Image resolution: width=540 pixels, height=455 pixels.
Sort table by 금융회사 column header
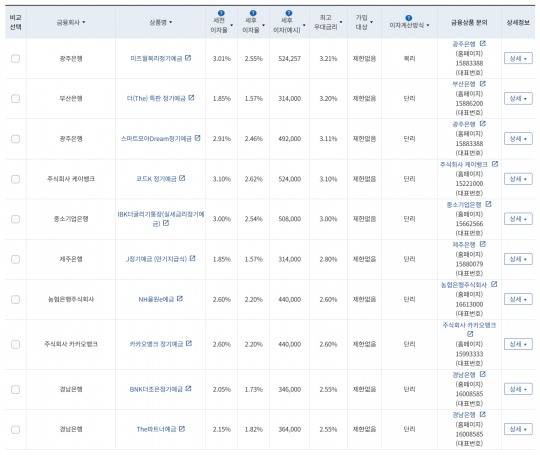pos(71,22)
